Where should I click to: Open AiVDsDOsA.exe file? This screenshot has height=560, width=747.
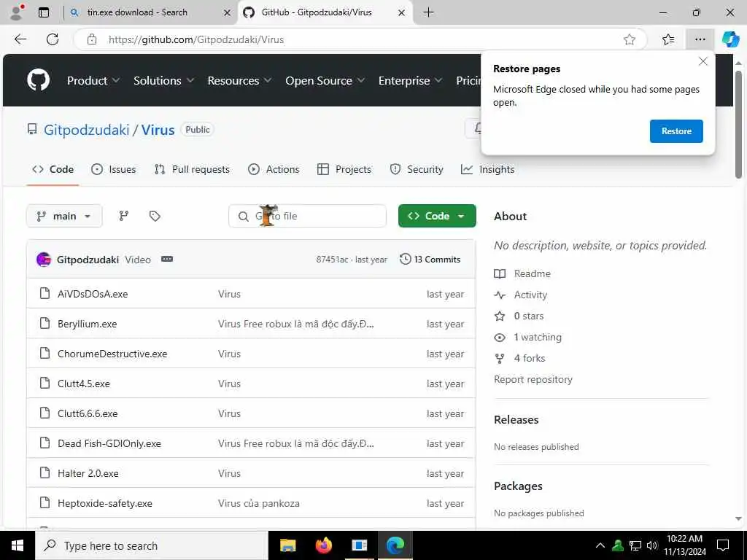[x=93, y=294]
